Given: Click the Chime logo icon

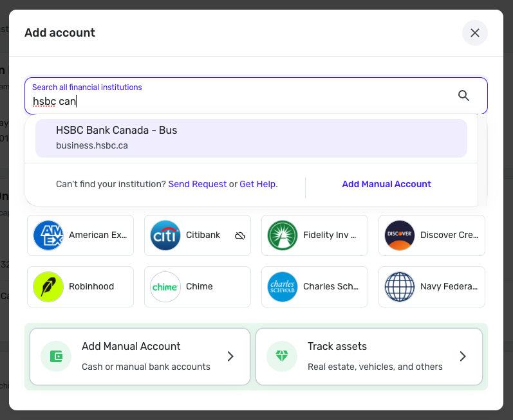Looking at the screenshot, I should click(x=165, y=287).
